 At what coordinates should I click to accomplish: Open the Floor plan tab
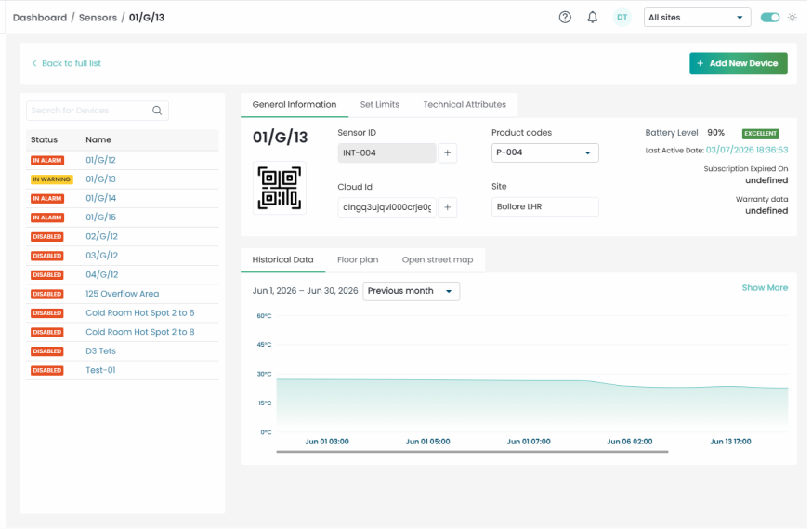(x=358, y=260)
